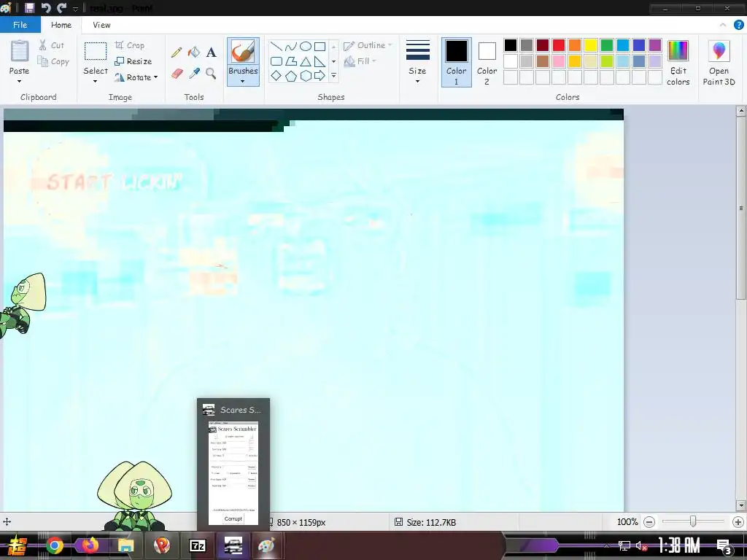Click the Crop button

(130, 45)
